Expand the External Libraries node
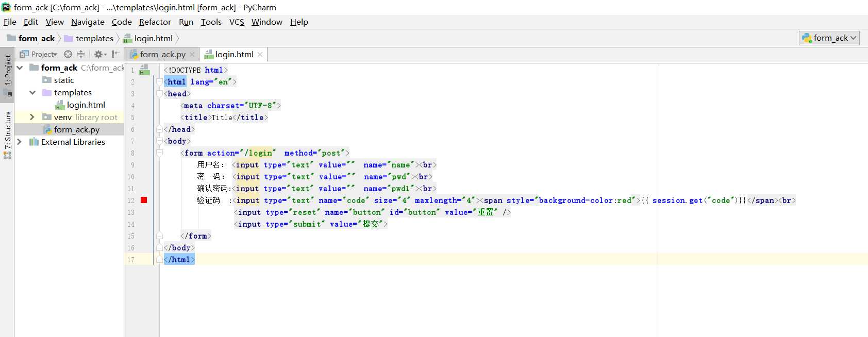 click(20, 142)
